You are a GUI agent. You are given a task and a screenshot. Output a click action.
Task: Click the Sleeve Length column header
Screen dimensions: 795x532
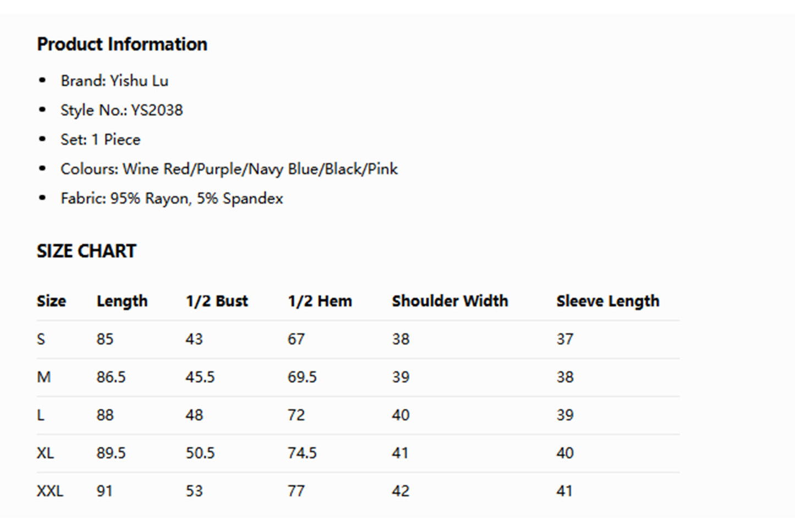(607, 301)
